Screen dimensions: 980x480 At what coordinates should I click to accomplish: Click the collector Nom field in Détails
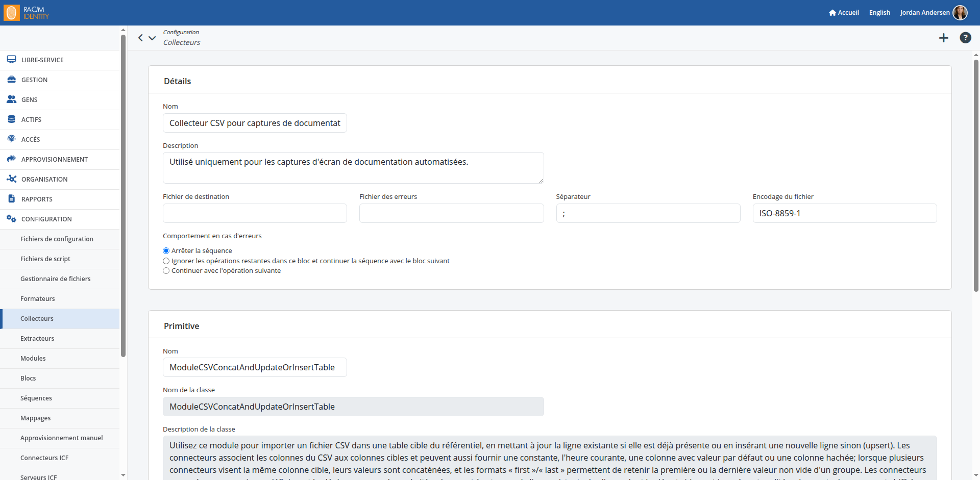point(255,123)
